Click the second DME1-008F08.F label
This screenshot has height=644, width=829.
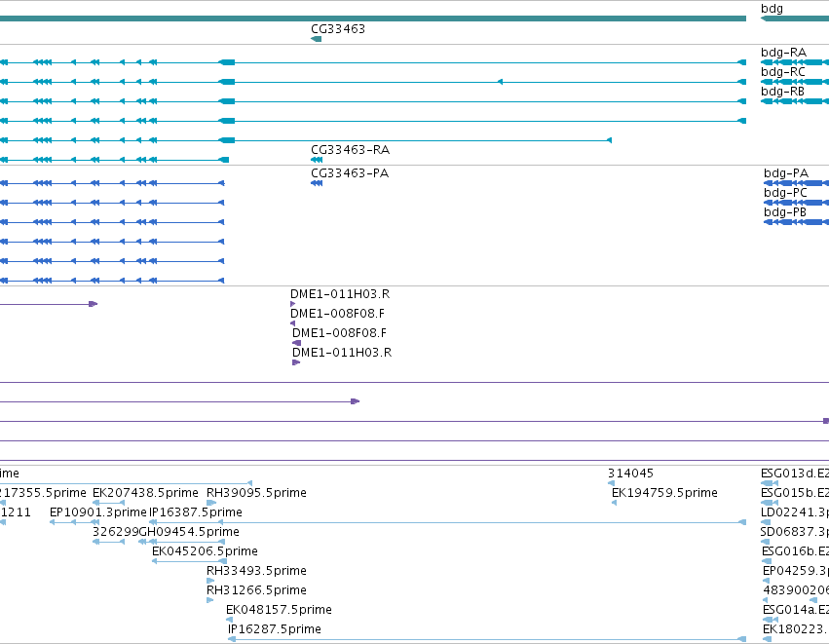339,333
